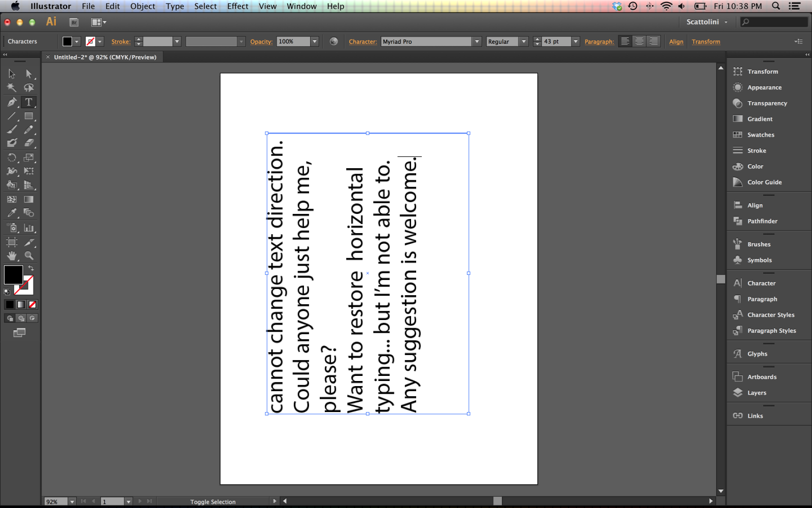Open the Scattolini workspace switcher

(x=707, y=22)
